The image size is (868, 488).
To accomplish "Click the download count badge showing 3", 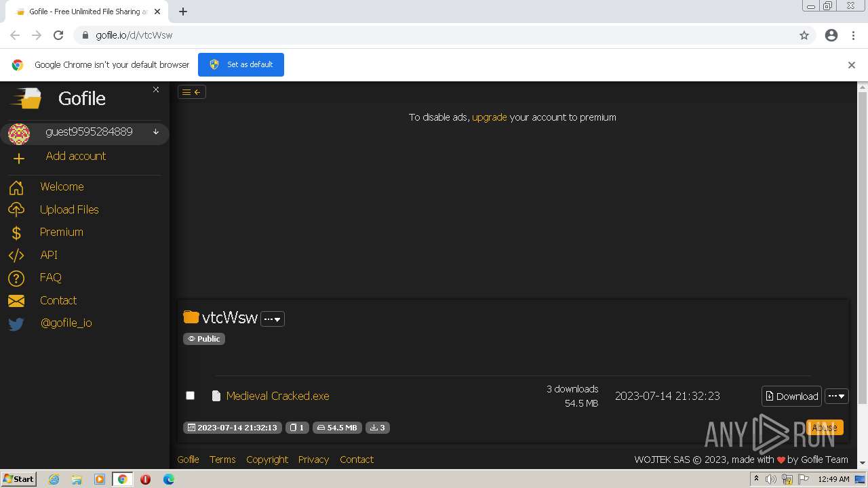I will pos(378,428).
